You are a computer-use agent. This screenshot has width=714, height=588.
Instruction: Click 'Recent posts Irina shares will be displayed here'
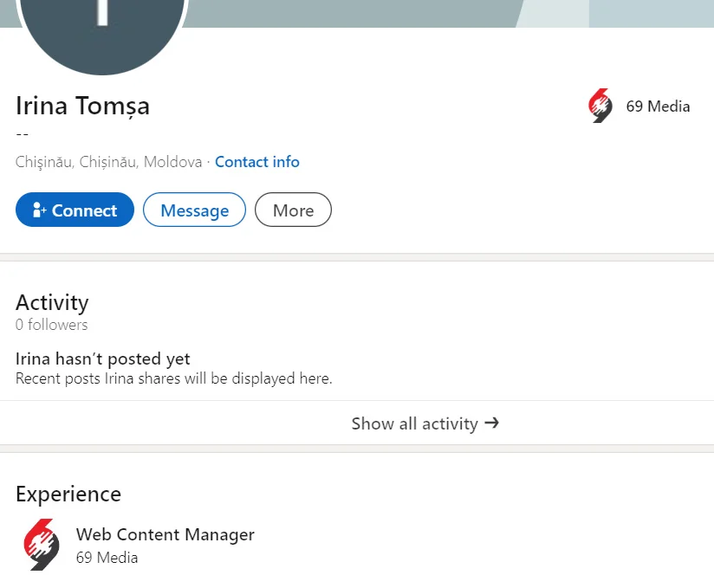point(174,378)
